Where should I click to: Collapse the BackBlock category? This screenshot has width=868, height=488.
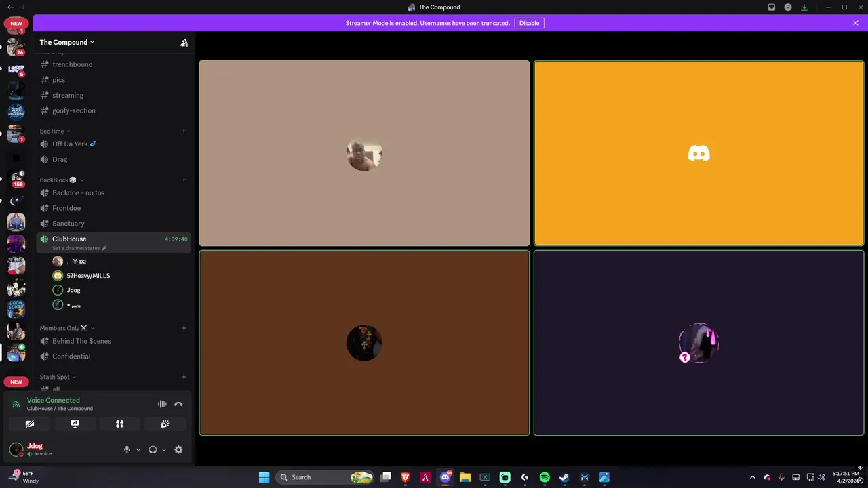(62, 180)
